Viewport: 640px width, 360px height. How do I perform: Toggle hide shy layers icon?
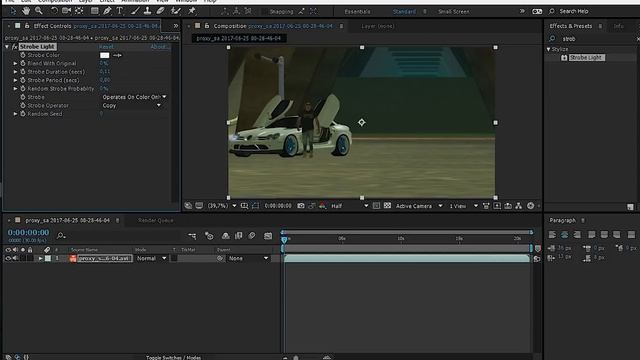tap(225, 236)
